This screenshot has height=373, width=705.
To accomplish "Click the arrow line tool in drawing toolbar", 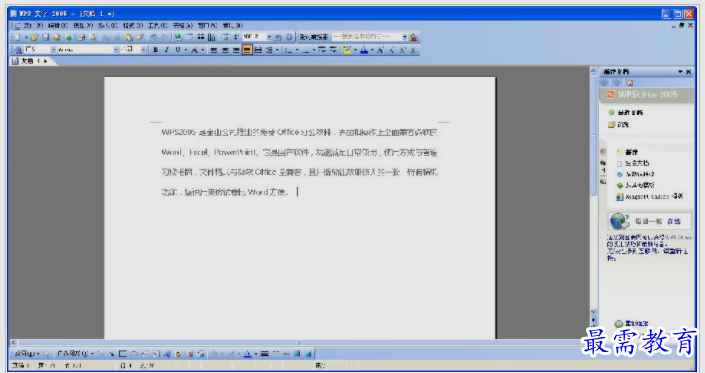I will pyautogui.click(x=112, y=354).
